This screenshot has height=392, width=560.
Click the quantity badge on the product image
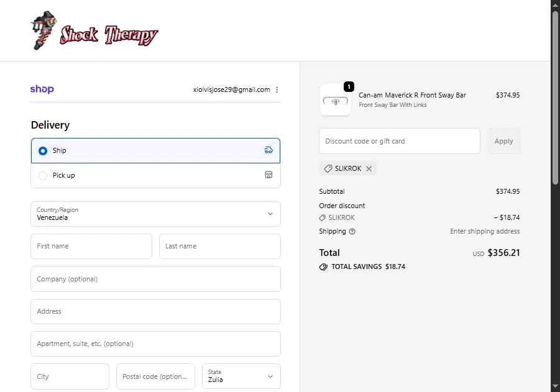point(349,86)
